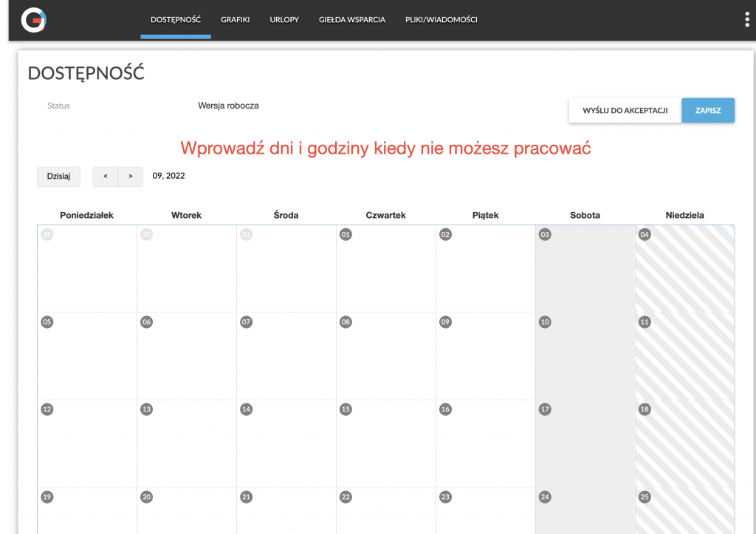This screenshot has width=756, height=534.
Task: Click the G logo in the header
Action: [x=33, y=20]
